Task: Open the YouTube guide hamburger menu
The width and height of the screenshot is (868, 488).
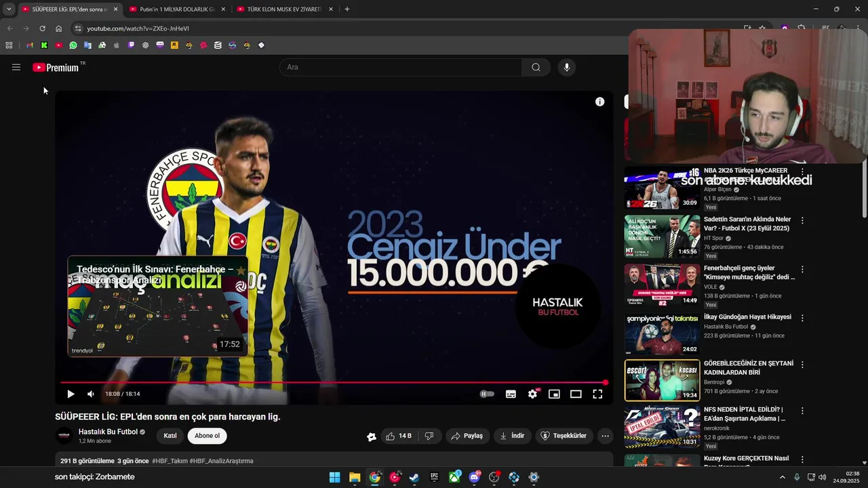Action: tap(16, 67)
